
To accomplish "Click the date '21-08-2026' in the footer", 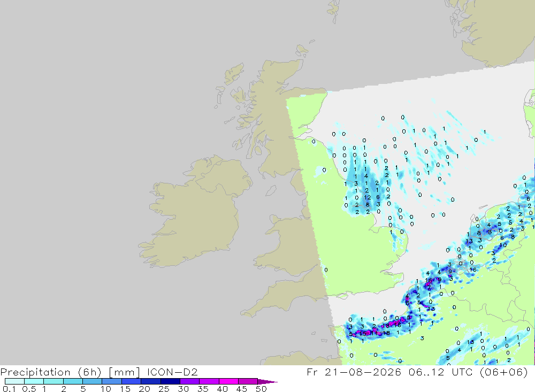I will pyautogui.click(x=363, y=372).
